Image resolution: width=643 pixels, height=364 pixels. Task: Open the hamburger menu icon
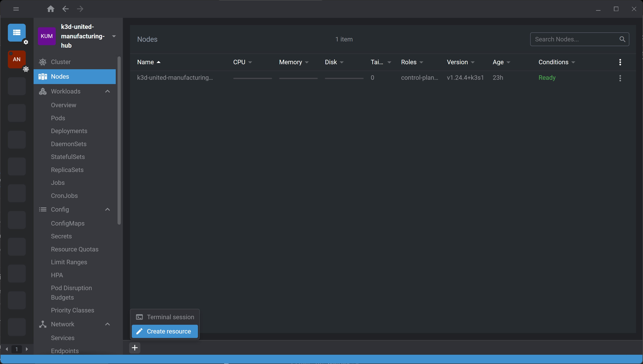tap(16, 9)
